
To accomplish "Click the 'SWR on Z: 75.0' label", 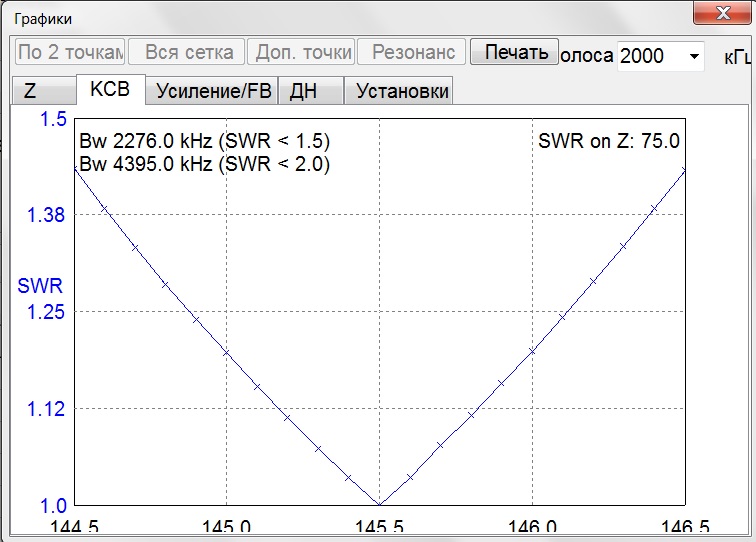I will click(x=608, y=141).
